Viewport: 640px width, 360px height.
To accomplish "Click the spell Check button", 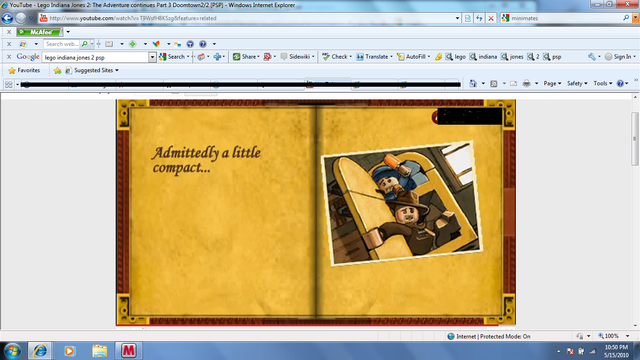I will [335, 57].
